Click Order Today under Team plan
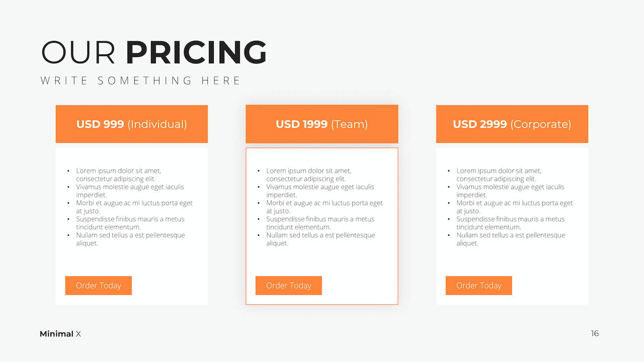 coord(289,286)
